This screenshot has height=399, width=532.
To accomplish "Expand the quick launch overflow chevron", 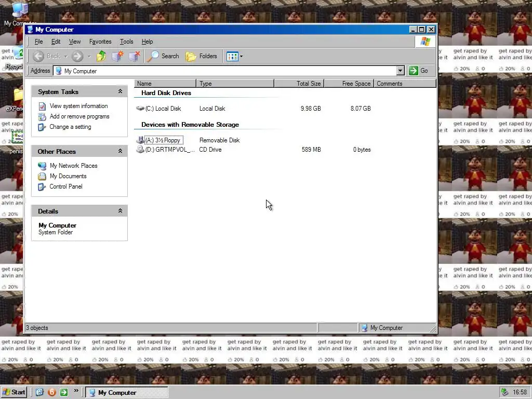I will click(76, 391).
